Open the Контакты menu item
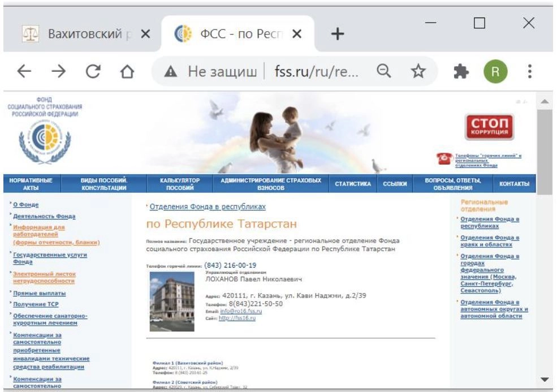 point(514,184)
